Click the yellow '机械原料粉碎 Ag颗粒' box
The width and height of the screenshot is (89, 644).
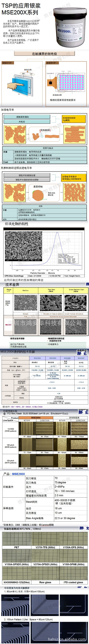pyautogui.click(x=74, y=119)
